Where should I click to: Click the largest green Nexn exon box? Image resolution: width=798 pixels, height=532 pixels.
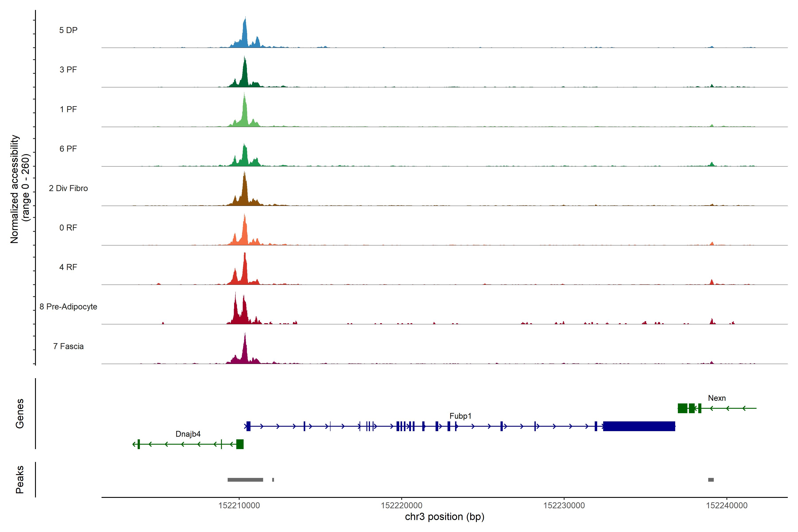tap(682, 408)
